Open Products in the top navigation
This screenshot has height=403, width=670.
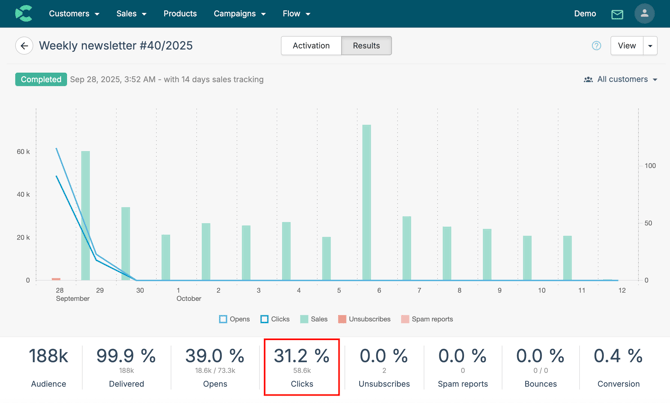tap(180, 14)
